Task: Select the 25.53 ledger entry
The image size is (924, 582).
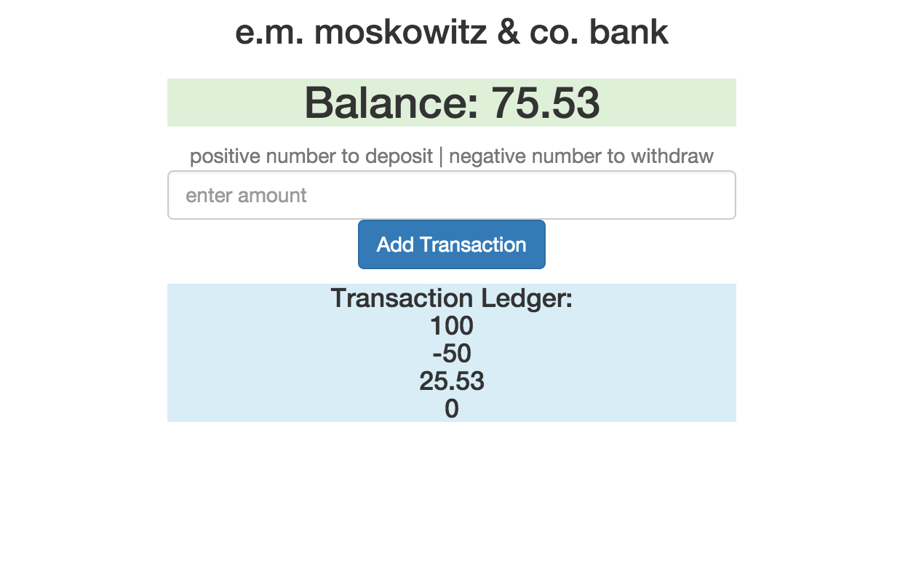Action: 451,381
